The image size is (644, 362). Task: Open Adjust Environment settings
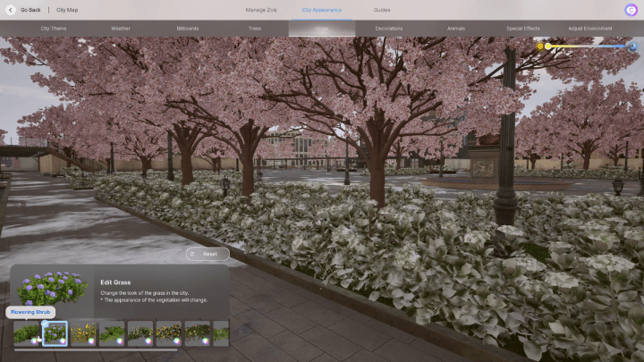(x=590, y=29)
